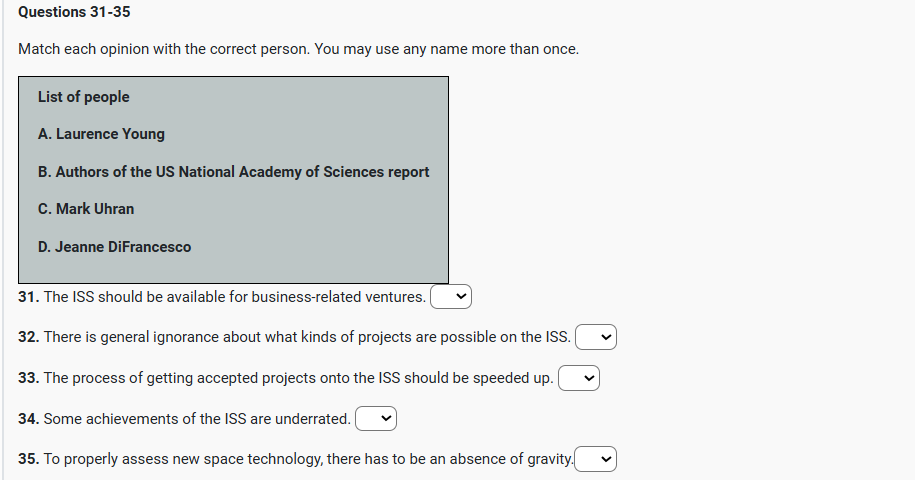Expand the dropdown for question 32
Image resolution: width=915 pixels, height=480 pixels.
coord(596,337)
